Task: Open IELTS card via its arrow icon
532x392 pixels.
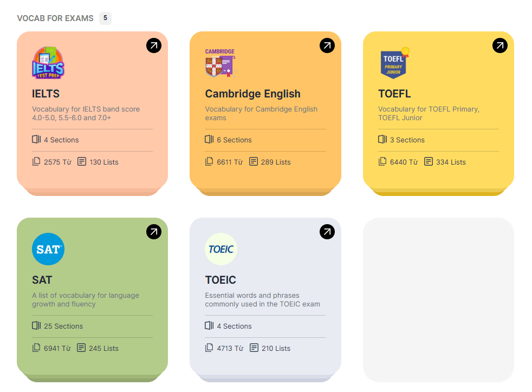Action: click(154, 46)
